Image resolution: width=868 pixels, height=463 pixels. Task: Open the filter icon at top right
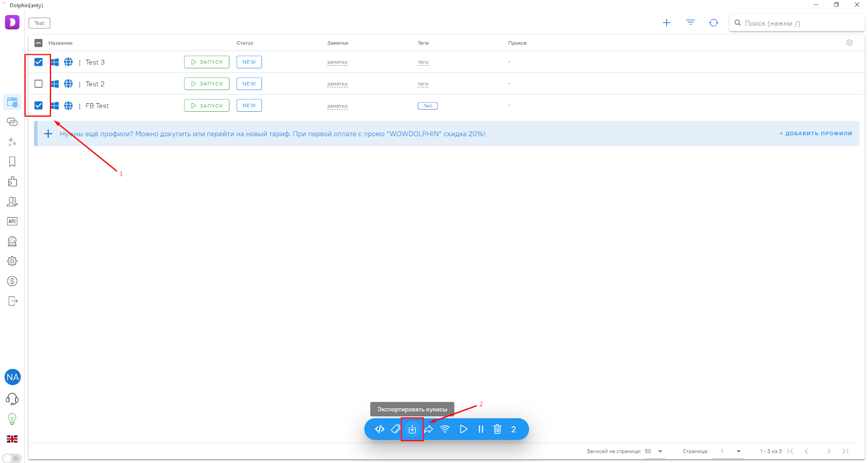click(x=690, y=23)
